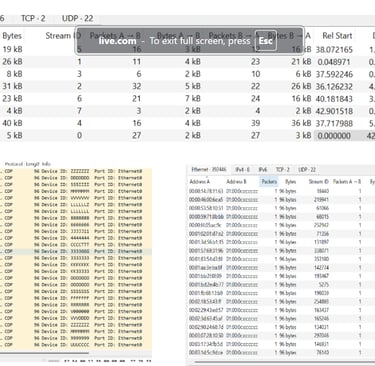The width and height of the screenshot is (375, 366).
Task: Open the small UDP - 22 tab in bottom-right window
Action: tap(307, 170)
